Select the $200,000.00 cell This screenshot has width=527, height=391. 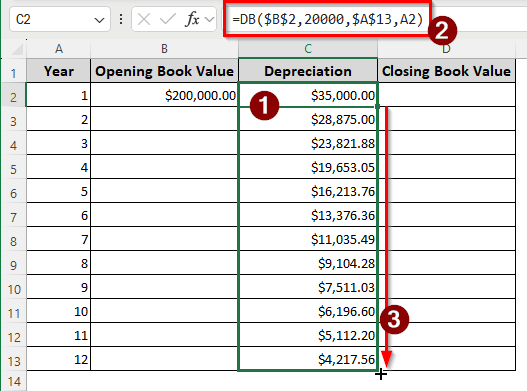164,95
